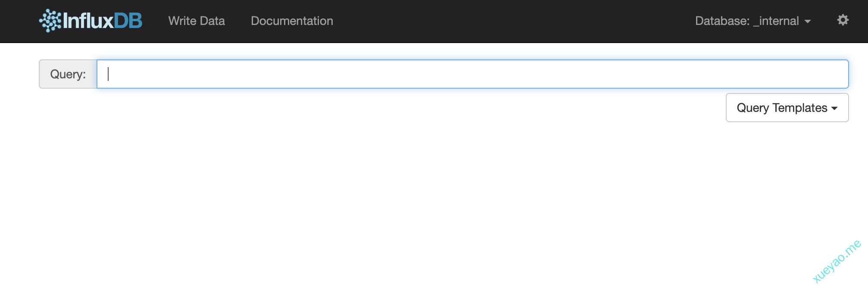Open the Write Data menu item
Screen dimensions: 868x290
[197, 21]
